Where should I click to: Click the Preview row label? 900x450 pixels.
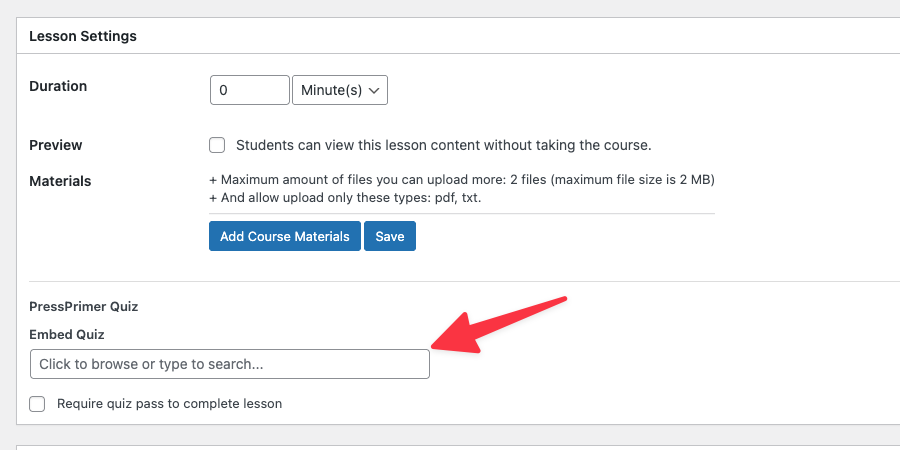click(56, 145)
